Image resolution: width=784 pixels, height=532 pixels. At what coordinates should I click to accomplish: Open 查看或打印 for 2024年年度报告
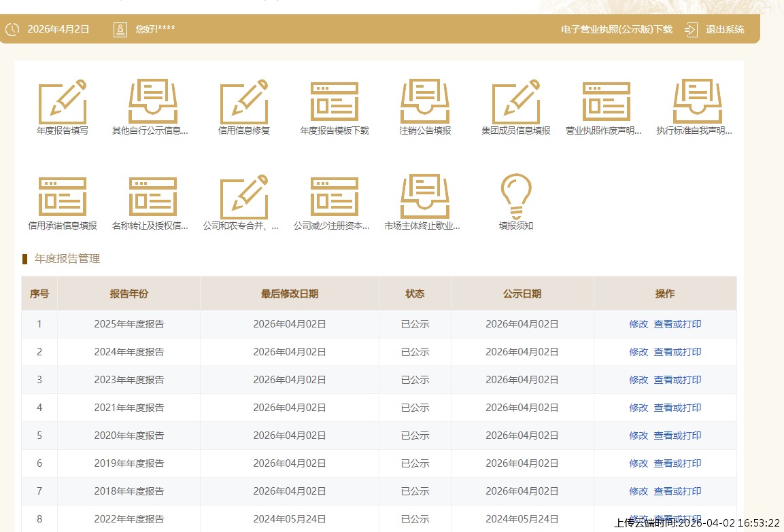click(x=677, y=352)
